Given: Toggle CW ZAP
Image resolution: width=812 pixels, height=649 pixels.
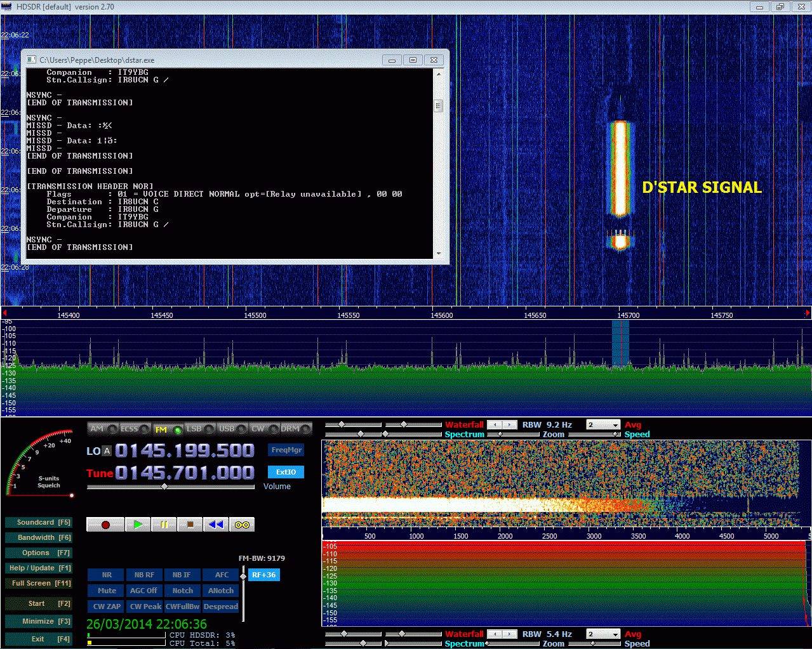Looking at the screenshot, I should coord(107,606).
